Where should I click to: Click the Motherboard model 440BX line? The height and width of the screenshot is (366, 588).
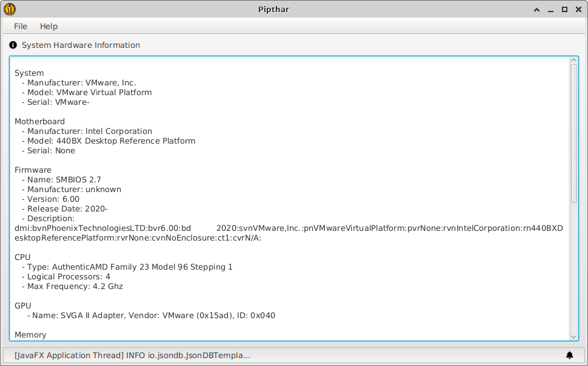click(111, 141)
